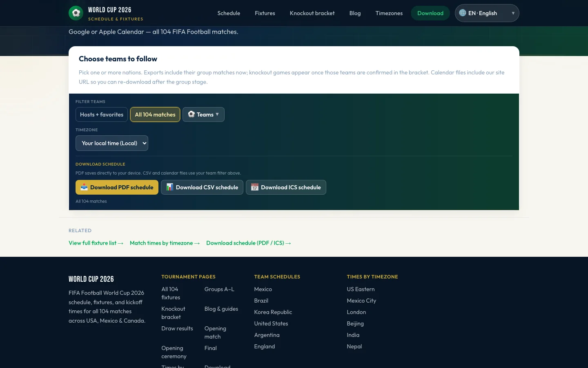Expand the EN · English language dropdown arrow
This screenshot has height=368, width=588.
click(513, 13)
